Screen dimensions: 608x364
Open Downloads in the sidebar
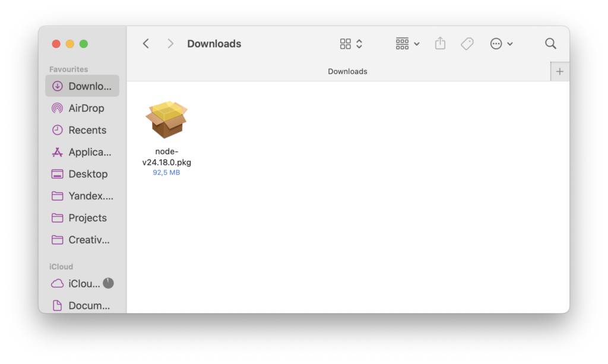click(82, 86)
